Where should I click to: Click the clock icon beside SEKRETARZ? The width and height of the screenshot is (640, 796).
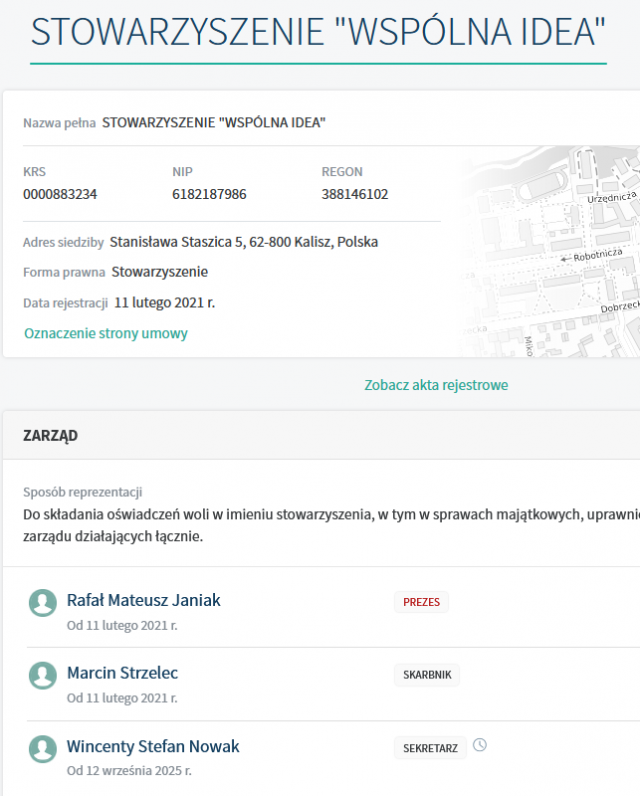point(480,745)
